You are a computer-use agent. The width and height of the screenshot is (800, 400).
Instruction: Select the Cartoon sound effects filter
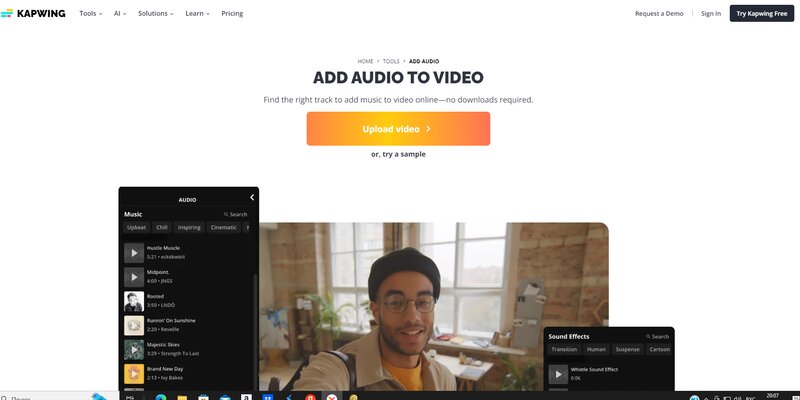click(659, 349)
